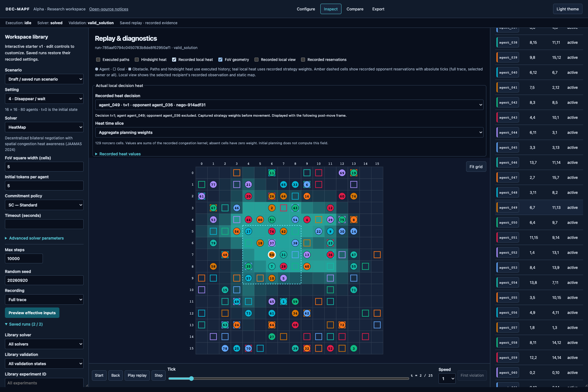Click agent 17 marker in heat area
The width and height of the screenshot is (588, 392).
pos(248,231)
